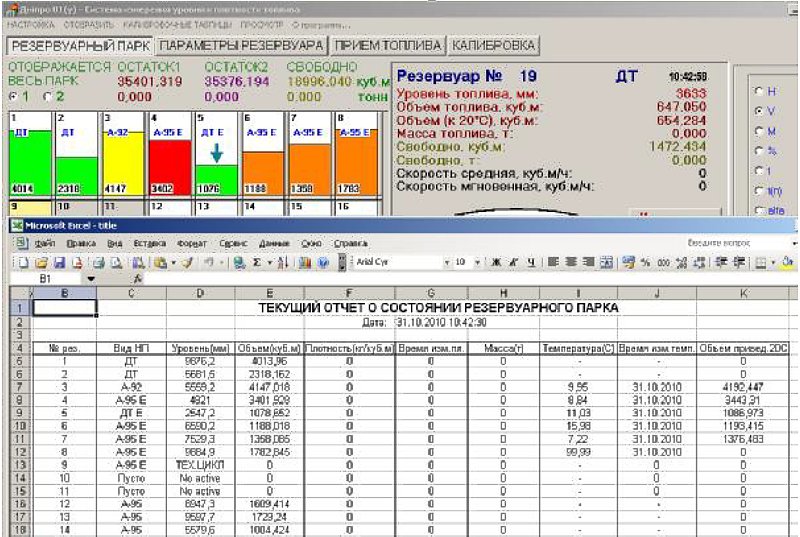Toggle Underline (Ч) formatting
Screen dimensions: 800x537
(x=531, y=262)
